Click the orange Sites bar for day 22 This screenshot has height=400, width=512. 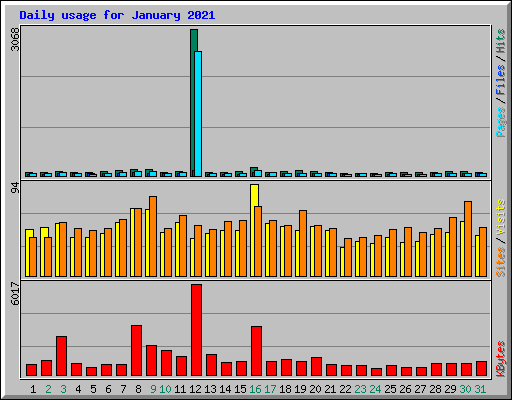tap(348, 257)
